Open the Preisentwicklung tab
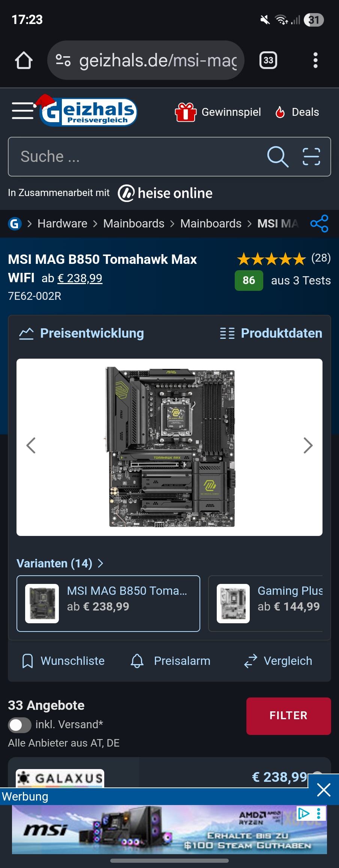The height and width of the screenshot is (868, 339). pyautogui.click(x=81, y=333)
